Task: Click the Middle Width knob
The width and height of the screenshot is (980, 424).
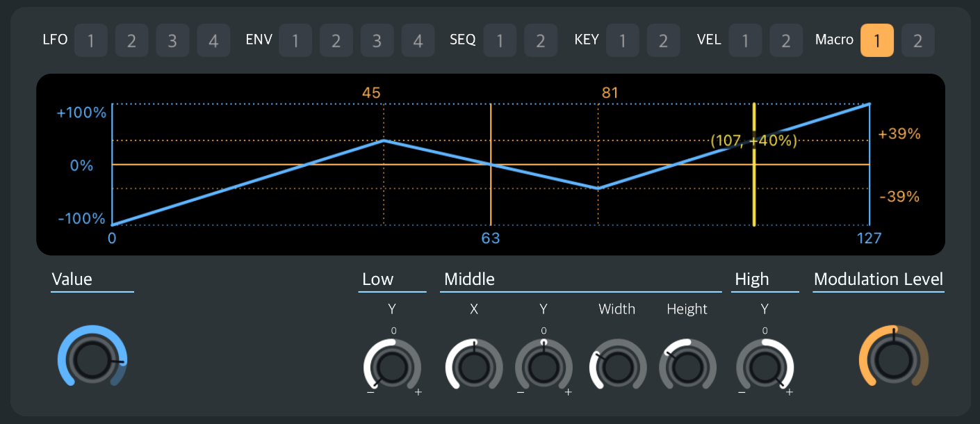Action: click(x=617, y=367)
